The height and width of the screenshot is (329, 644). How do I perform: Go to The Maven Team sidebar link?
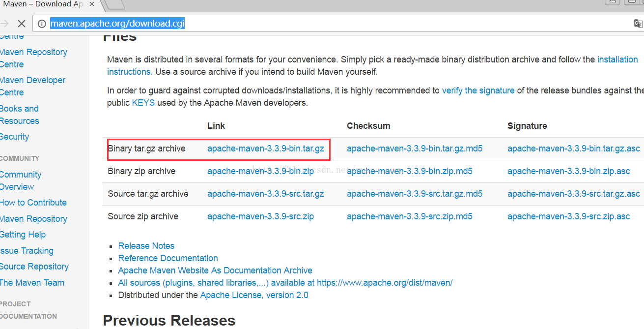click(32, 283)
